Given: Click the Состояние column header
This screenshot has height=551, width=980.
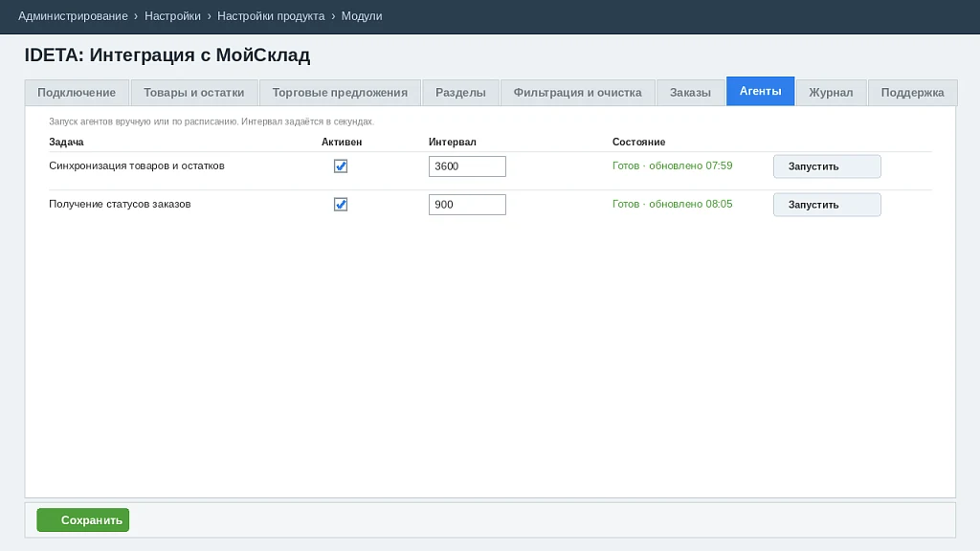Looking at the screenshot, I should tap(638, 142).
